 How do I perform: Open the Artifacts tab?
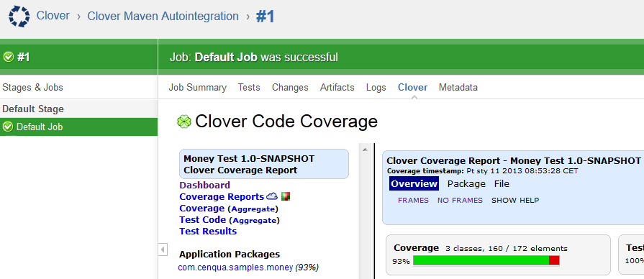coord(337,88)
